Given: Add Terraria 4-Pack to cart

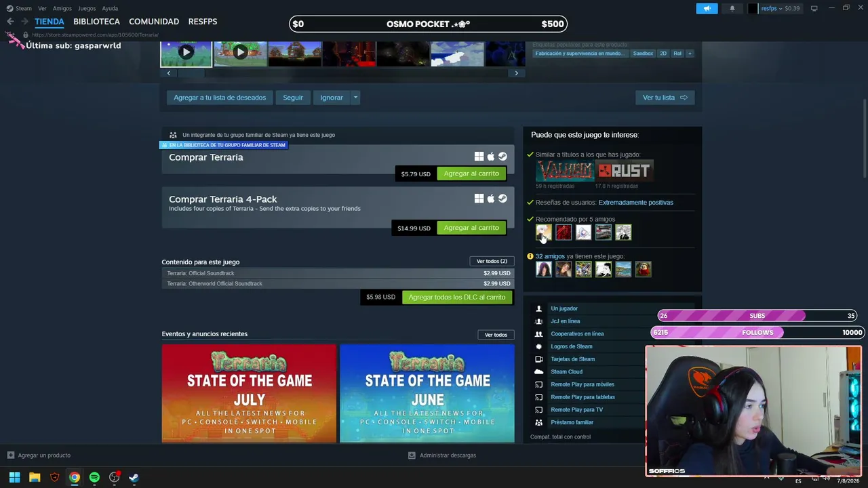Looking at the screenshot, I should [471, 228].
